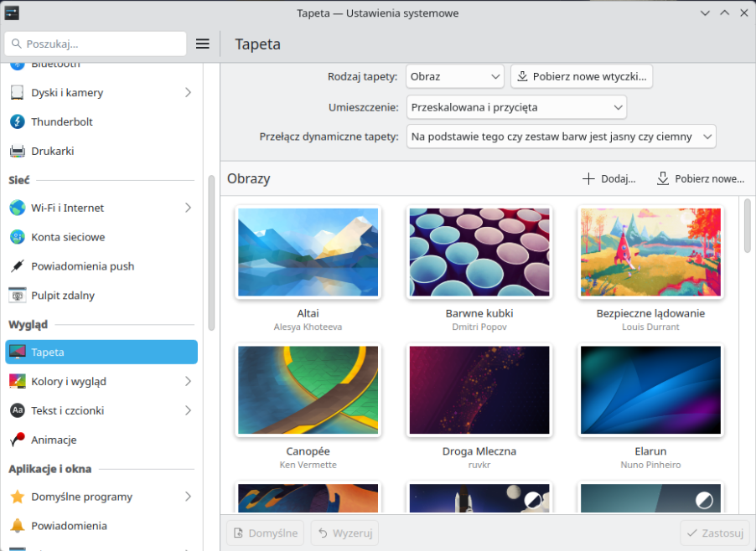Click the Thunderbolt icon in sidebar
756x551 pixels.
click(18, 121)
